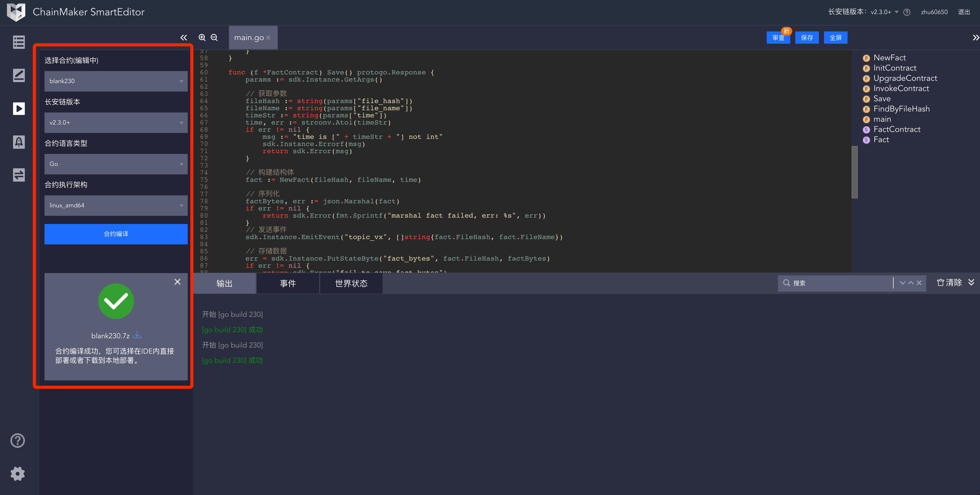The height and width of the screenshot is (495, 980).
Task: Click the 保存 save button
Action: coord(807,38)
